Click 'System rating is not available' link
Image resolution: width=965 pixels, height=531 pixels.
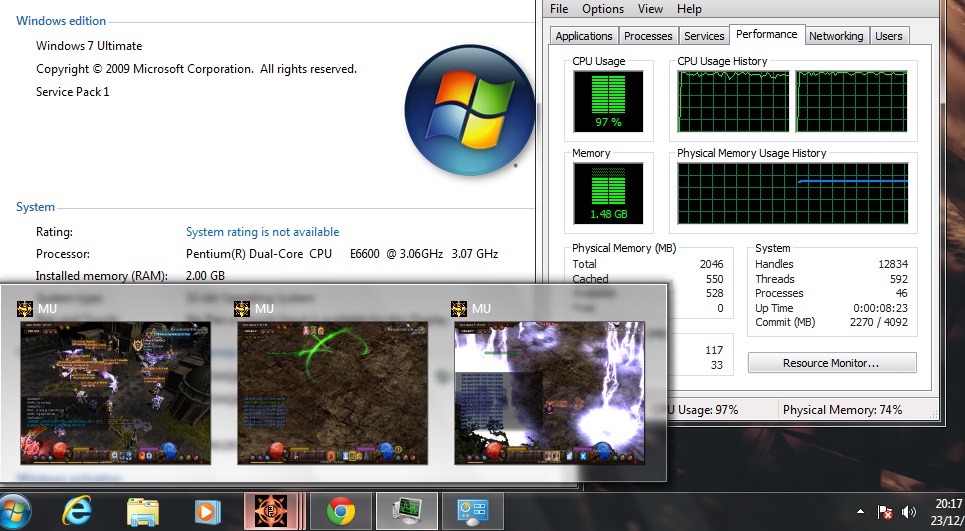pyautogui.click(x=262, y=232)
